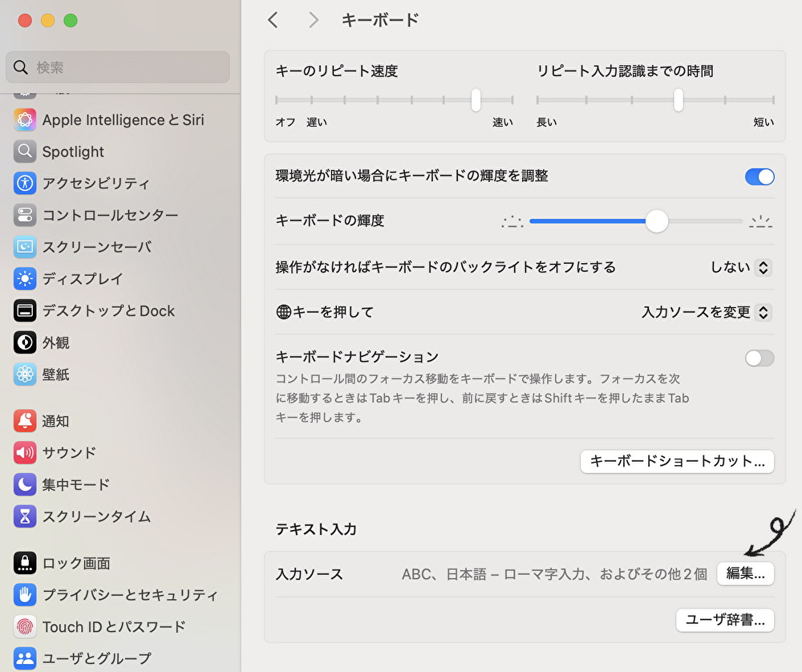The width and height of the screenshot is (802, 672).
Task: Select the 集中モード moon icon
Action: [25, 484]
